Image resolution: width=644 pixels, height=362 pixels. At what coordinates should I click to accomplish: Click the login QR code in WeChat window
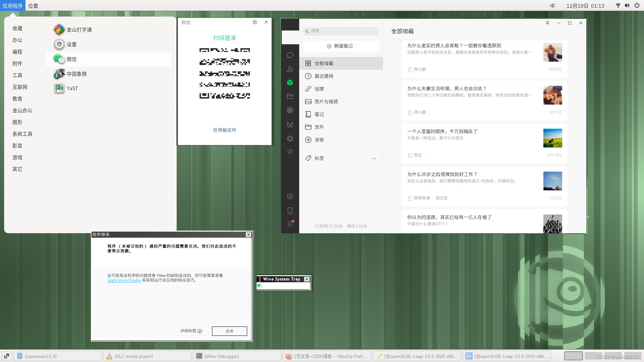[x=224, y=73]
